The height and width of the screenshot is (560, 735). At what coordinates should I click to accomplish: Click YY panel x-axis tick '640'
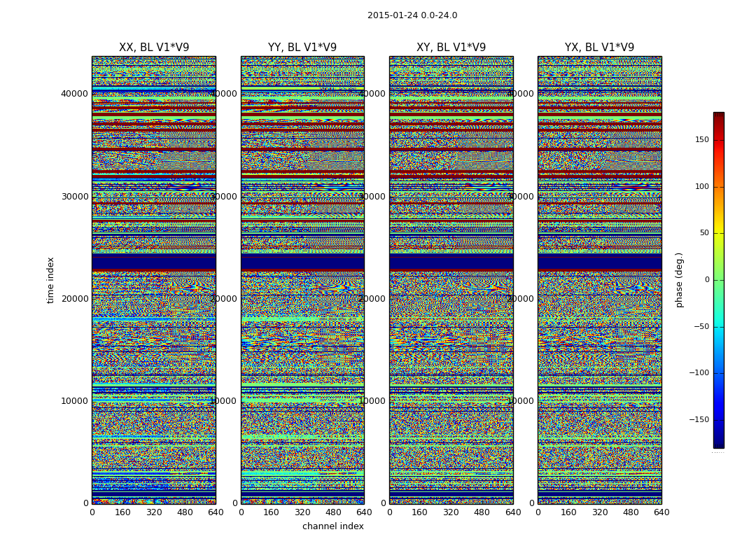[364, 512]
